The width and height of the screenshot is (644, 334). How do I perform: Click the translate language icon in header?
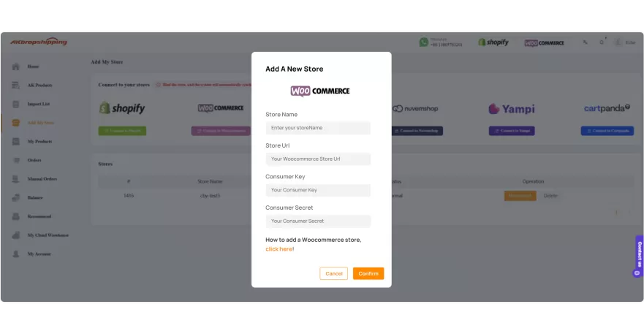(x=585, y=42)
